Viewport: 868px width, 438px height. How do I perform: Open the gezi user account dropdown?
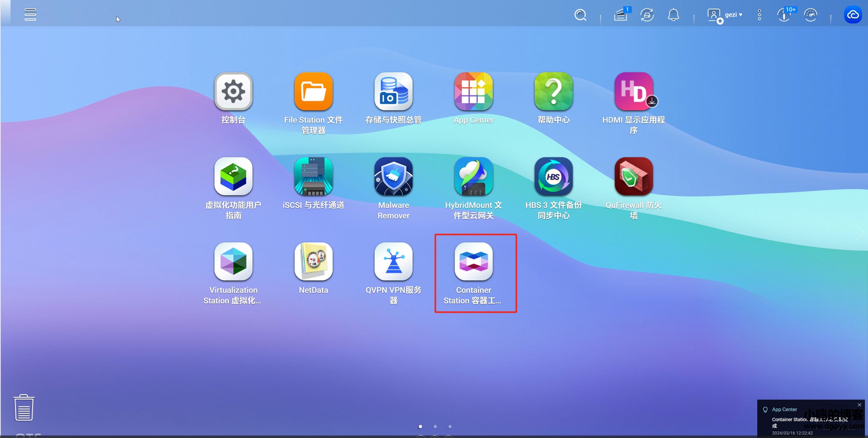(x=725, y=15)
